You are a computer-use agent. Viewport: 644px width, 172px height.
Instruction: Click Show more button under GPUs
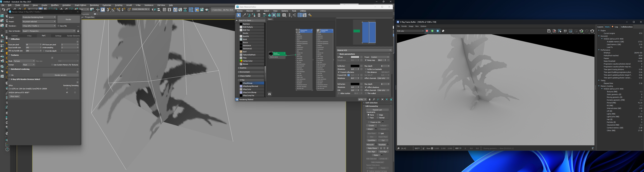[x=15, y=97]
